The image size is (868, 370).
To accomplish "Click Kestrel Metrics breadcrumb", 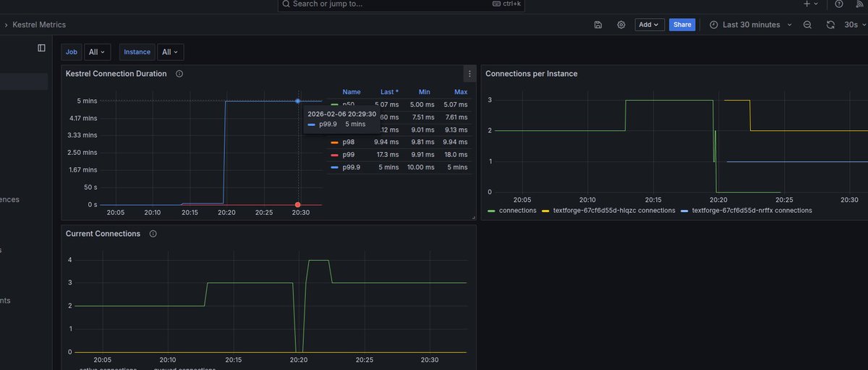I will [39, 25].
